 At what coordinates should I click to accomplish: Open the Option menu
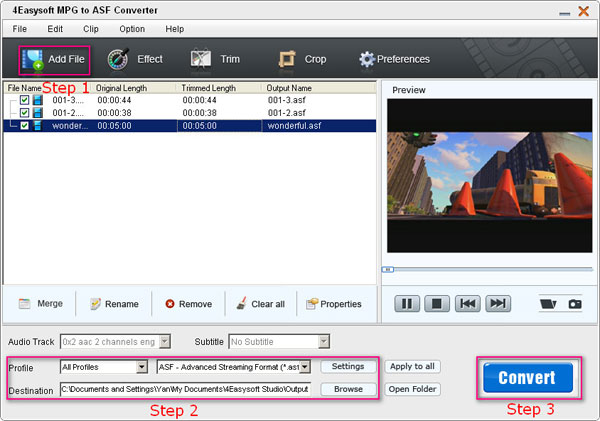pos(132,29)
